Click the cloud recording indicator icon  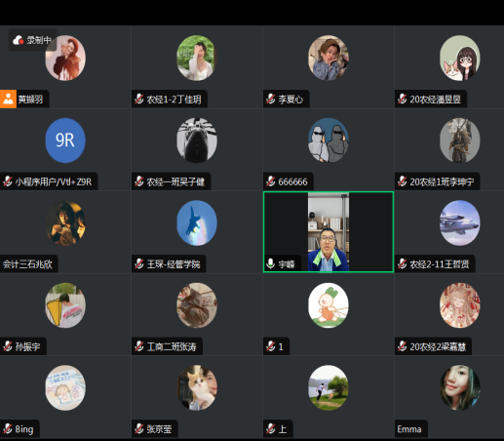pos(18,40)
